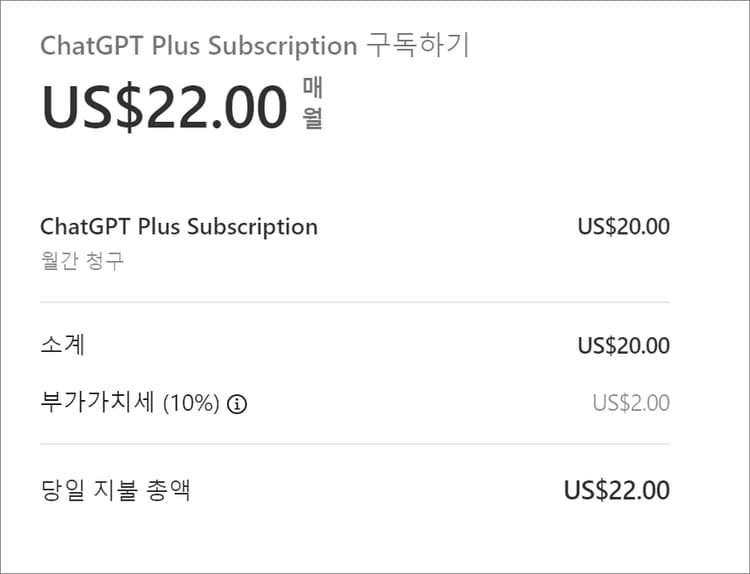Select the ChatGPT Plus Subscription 구독하기 heading
This screenshot has width=750, height=574.
(255, 46)
